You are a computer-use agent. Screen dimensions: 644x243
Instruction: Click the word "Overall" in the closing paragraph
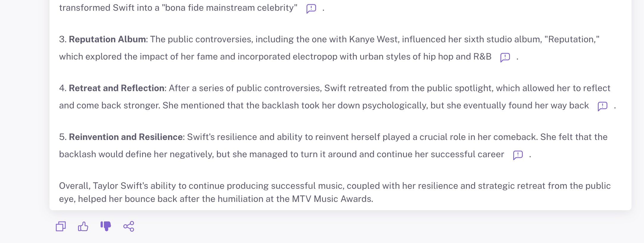pyautogui.click(x=74, y=186)
